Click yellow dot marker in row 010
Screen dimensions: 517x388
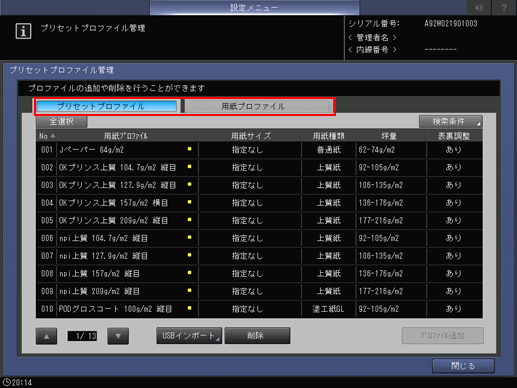point(189,308)
